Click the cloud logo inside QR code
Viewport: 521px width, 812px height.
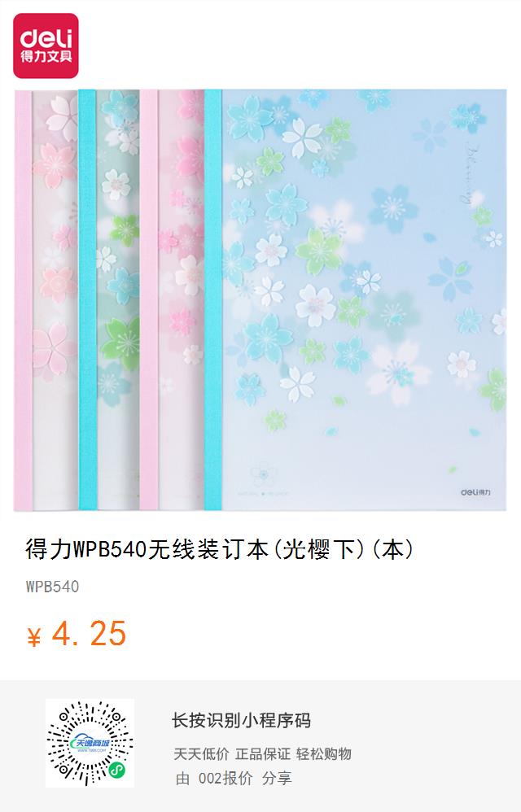(x=90, y=743)
